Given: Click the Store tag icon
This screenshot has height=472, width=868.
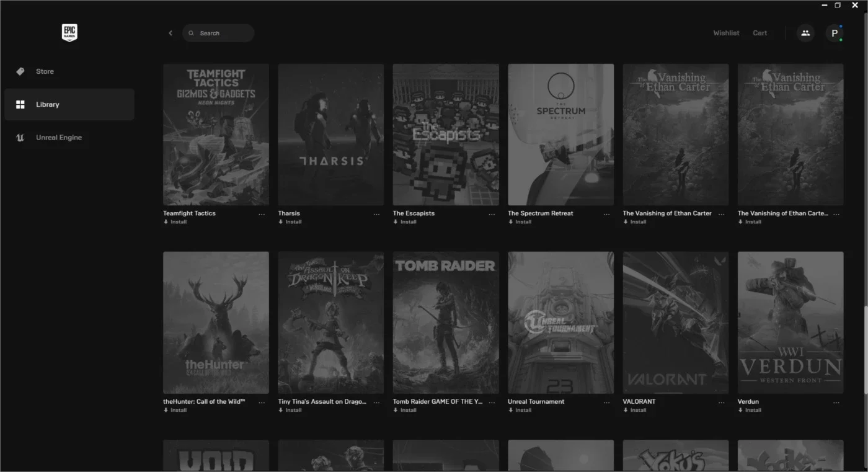Looking at the screenshot, I should click(20, 71).
